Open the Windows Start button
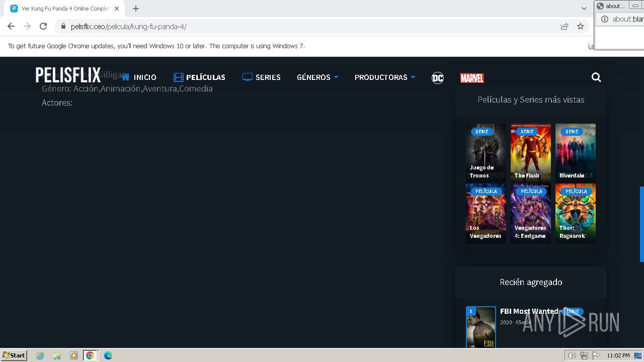 click(14, 355)
